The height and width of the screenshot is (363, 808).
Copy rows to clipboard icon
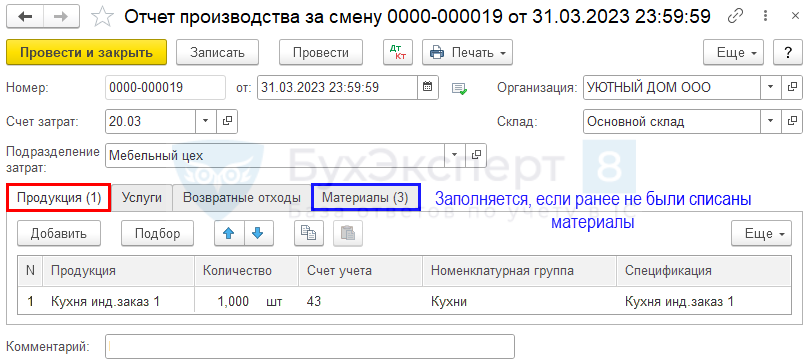309,234
